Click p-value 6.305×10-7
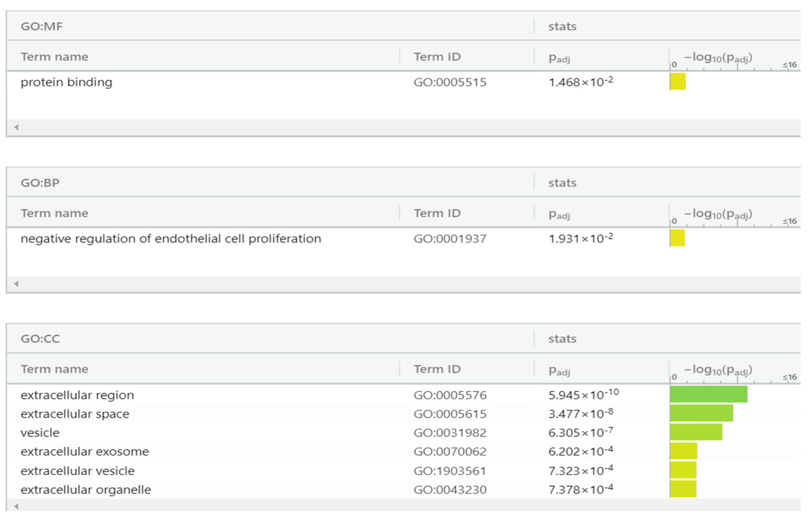This screenshot has width=812, height=518. tap(581, 432)
